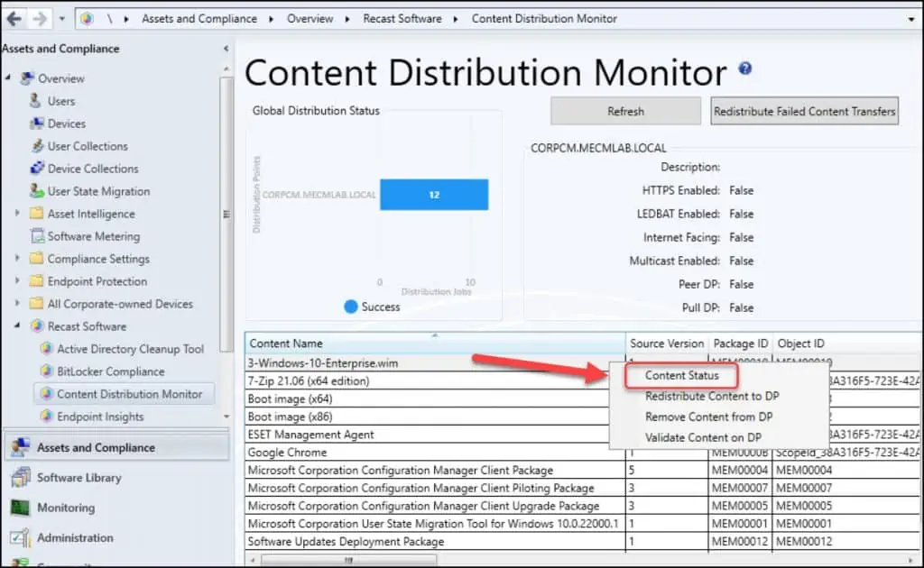Click the Software Library workspace icon
924x568 pixels.
pyautogui.click(x=20, y=477)
